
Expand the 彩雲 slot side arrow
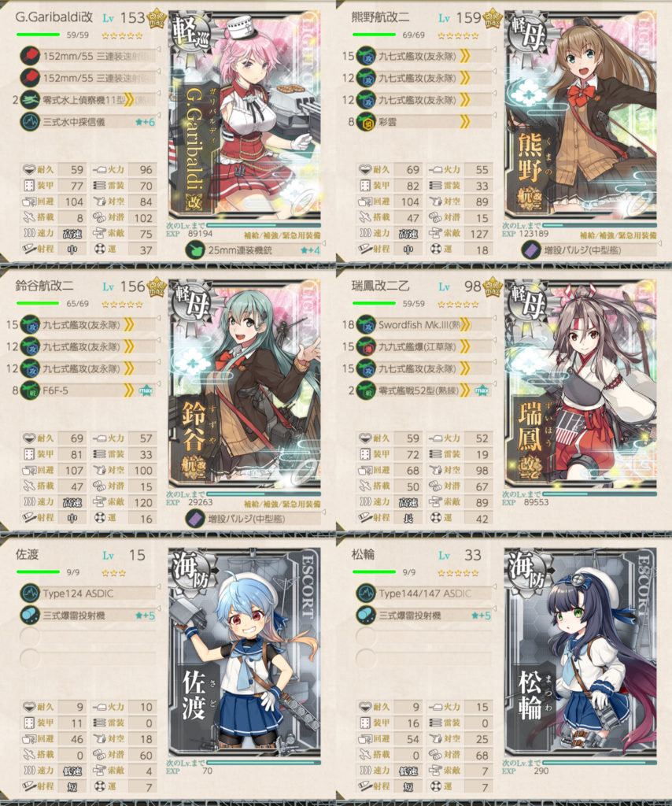[x=494, y=116]
